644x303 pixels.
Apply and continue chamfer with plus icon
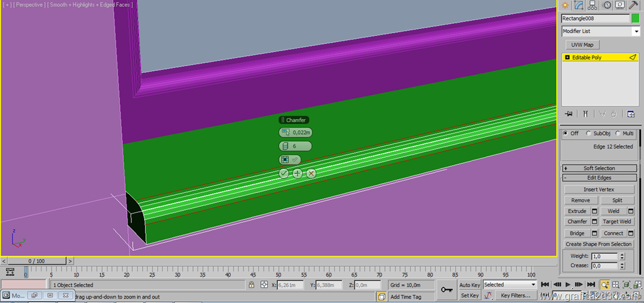(297, 173)
